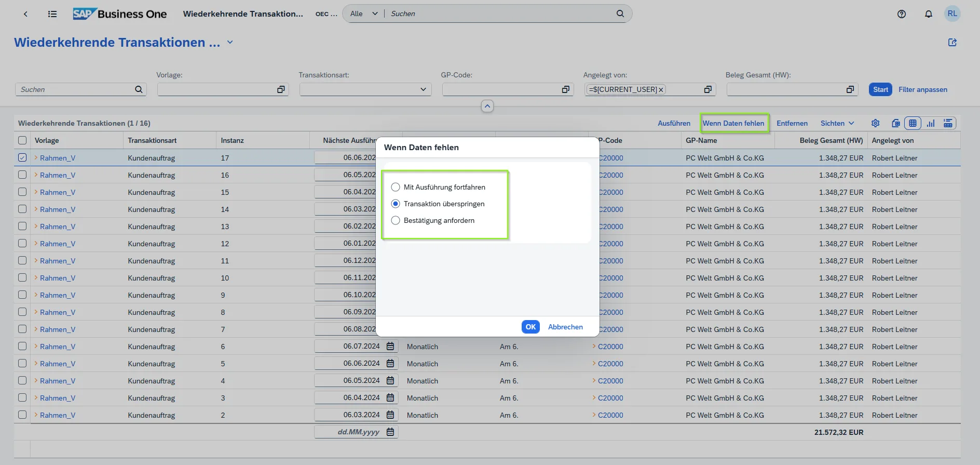Screen dimensions: 980x465
Task: Choose 'Bestätigung anfordern' radio button
Action: [x=396, y=220]
